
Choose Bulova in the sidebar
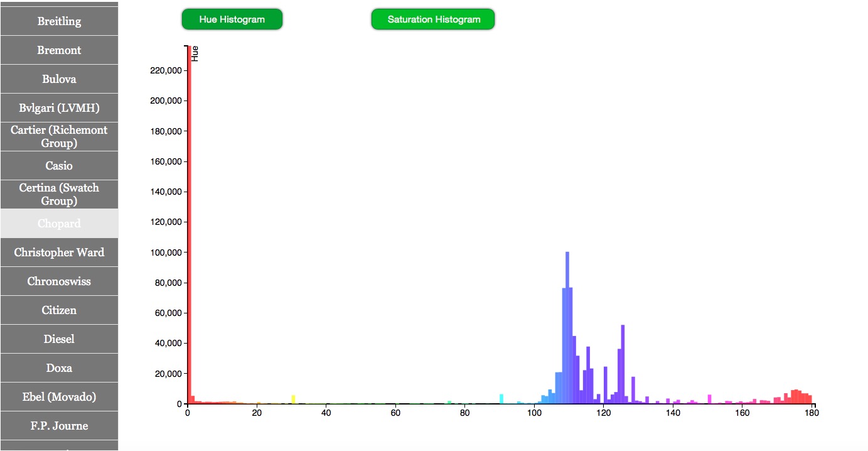click(59, 79)
